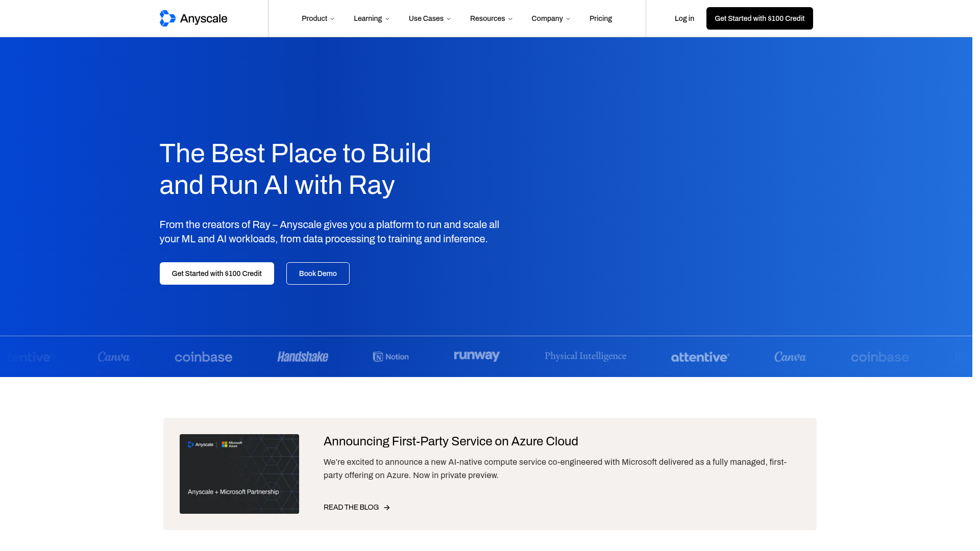This screenshot has width=980, height=551.
Task: Select the Physical Intelligence logo
Action: click(585, 356)
